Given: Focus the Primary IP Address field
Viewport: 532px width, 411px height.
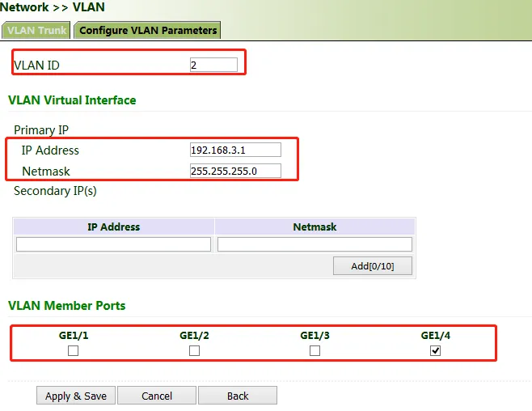Looking at the screenshot, I should [235, 150].
